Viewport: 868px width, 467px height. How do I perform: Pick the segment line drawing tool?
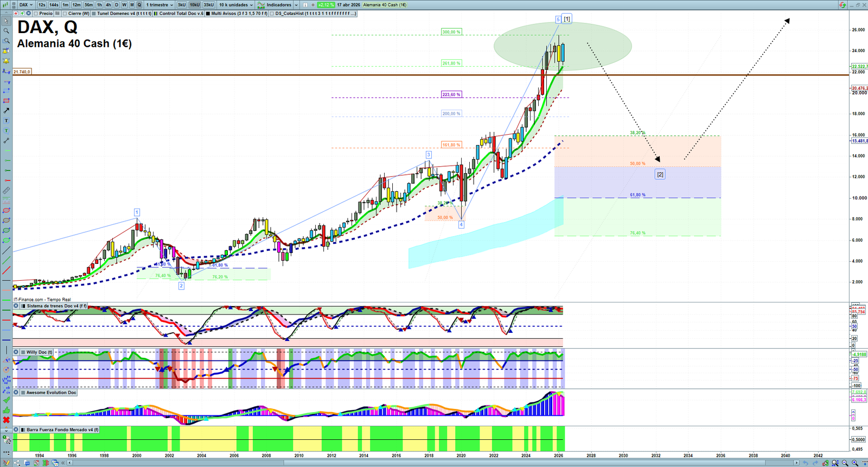coord(6,141)
